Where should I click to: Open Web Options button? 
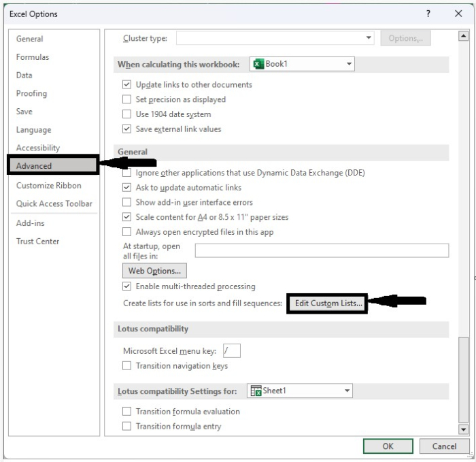point(154,271)
